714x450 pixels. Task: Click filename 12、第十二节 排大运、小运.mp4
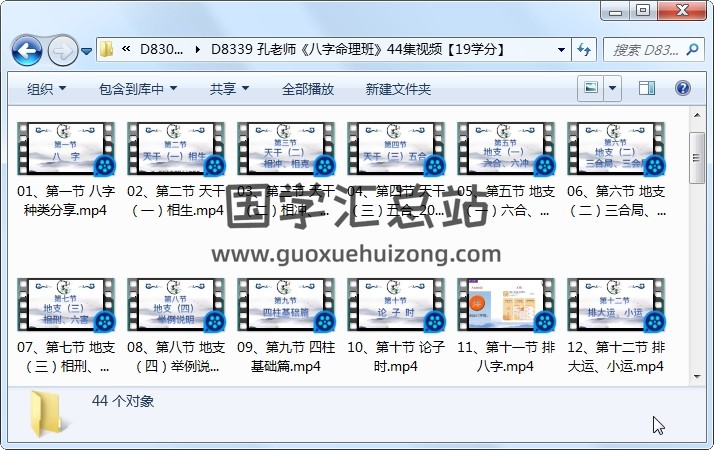(616, 357)
